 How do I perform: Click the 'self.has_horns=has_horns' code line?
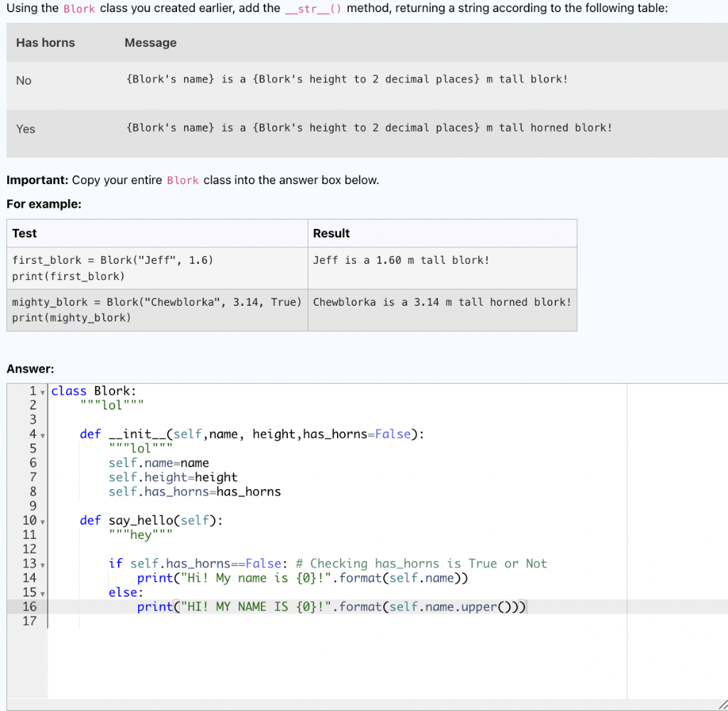point(195,492)
